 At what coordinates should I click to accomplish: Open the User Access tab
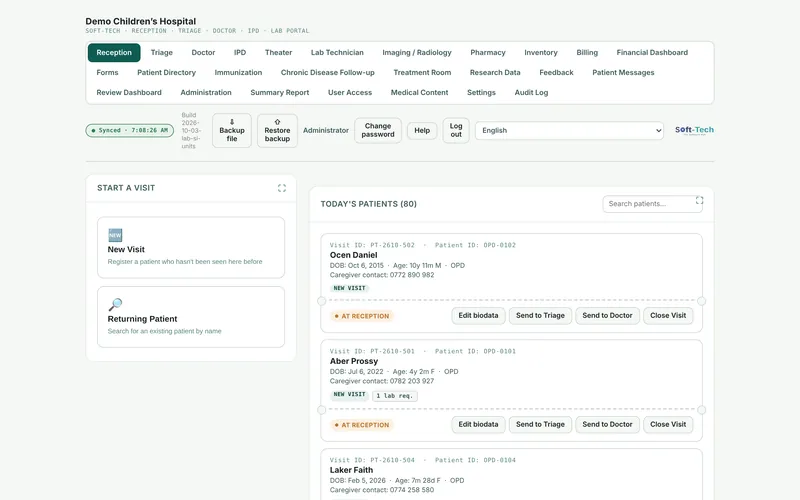tap(349, 92)
